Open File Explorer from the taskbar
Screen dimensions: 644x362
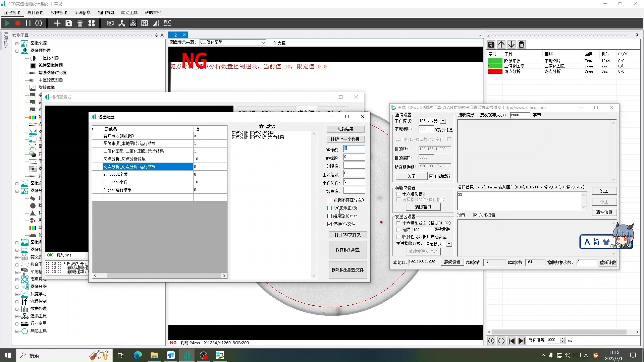click(154, 355)
